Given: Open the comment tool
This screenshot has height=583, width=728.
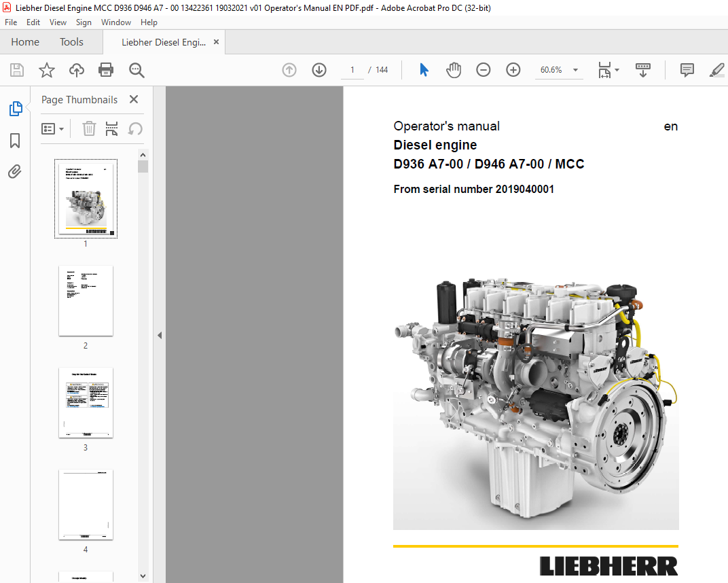Looking at the screenshot, I should click(687, 70).
